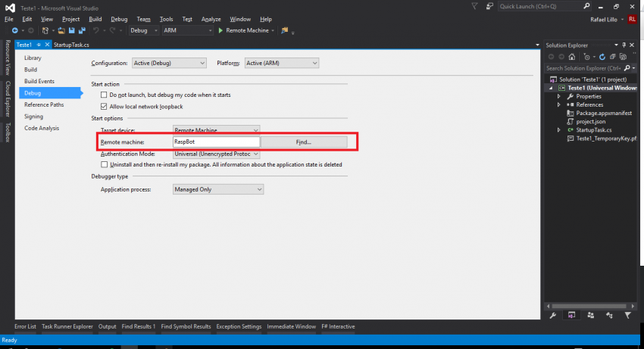644x349 pixels.
Task: Start debugging with green play arrow
Action: 220,31
